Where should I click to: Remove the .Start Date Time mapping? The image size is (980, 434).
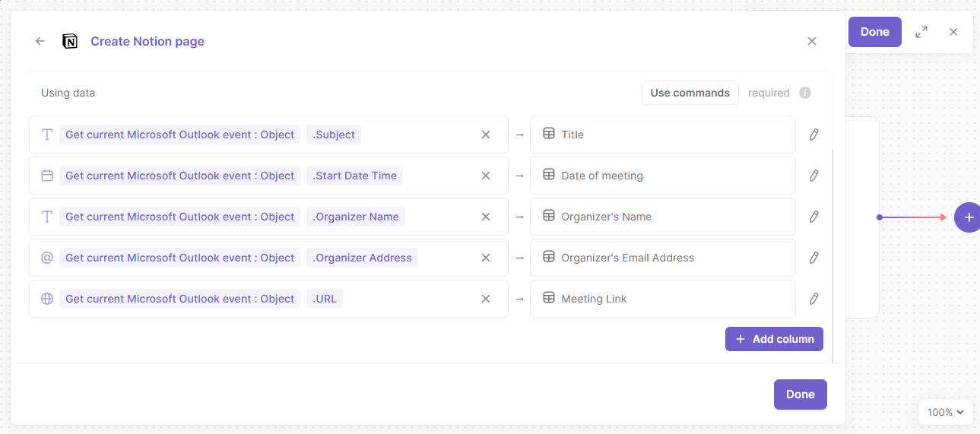(486, 176)
